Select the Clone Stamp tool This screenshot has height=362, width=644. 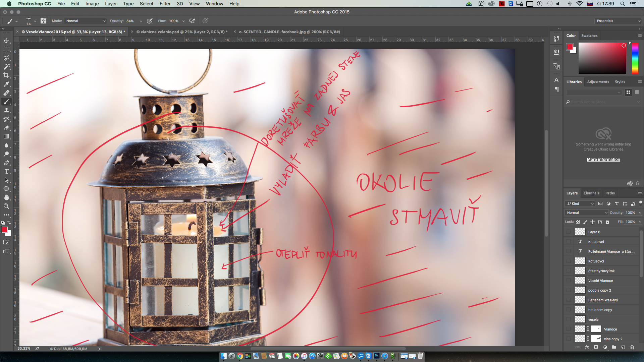click(6, 110)
